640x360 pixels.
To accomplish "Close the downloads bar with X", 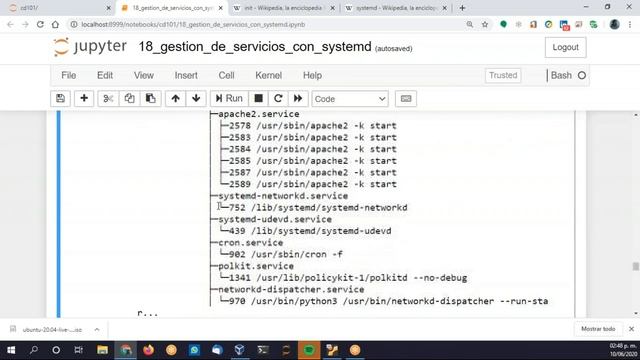I will point(631,329).
